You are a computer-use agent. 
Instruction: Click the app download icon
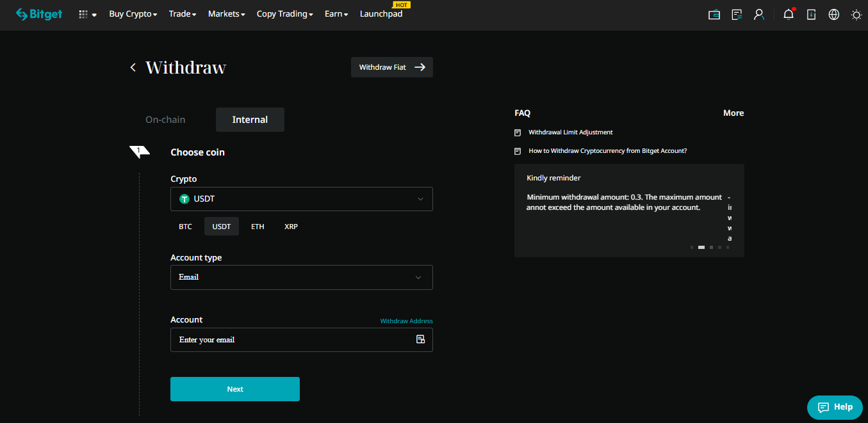[811, 14]
